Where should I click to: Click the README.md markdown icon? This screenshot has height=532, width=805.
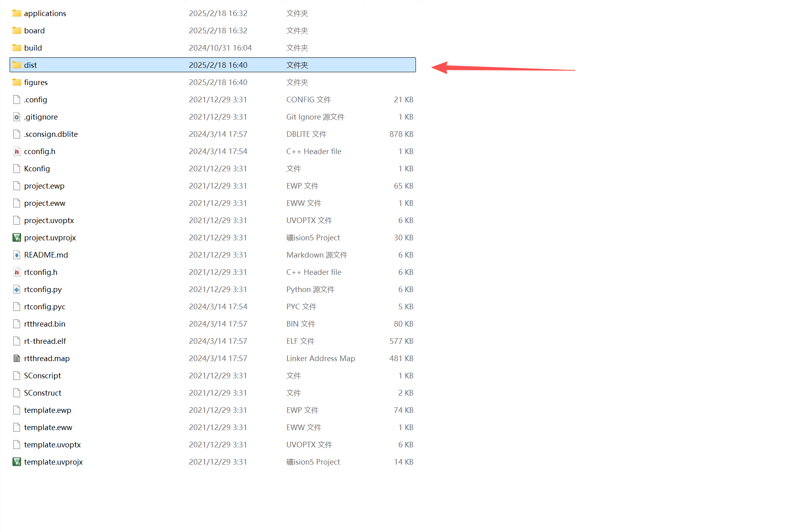coord(16,255)
